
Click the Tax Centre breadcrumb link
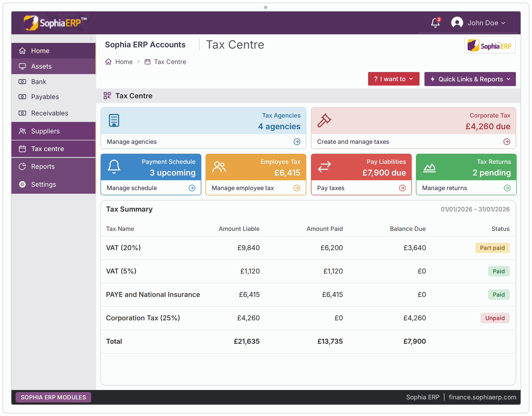tap(170, 62)
